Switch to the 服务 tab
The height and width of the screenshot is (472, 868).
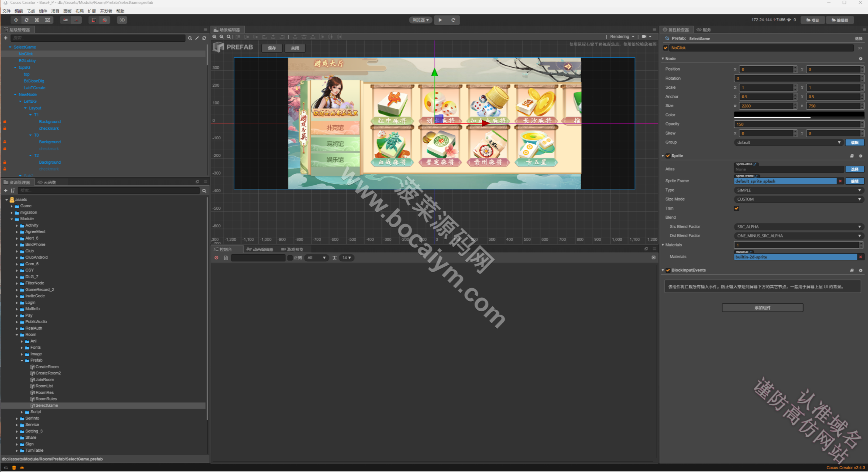point(704,30)
